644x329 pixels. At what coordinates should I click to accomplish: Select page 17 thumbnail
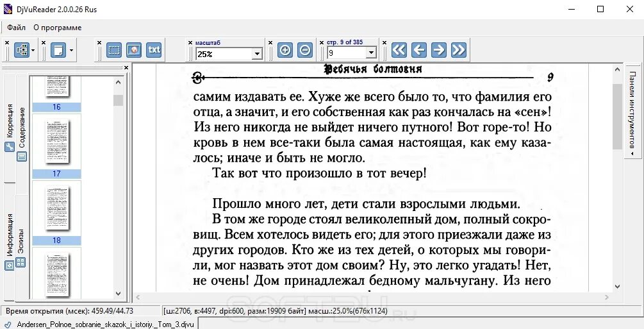click(x=56, y=146)
